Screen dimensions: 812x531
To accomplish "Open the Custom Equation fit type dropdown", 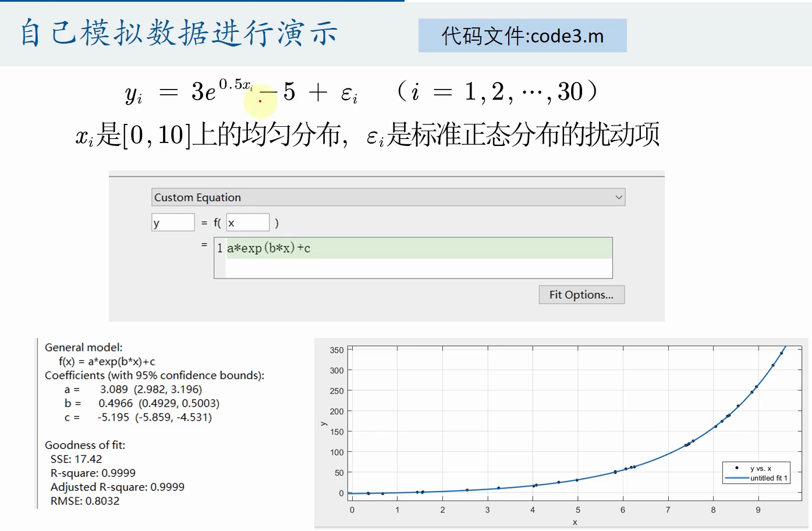I will click(388, 197).
